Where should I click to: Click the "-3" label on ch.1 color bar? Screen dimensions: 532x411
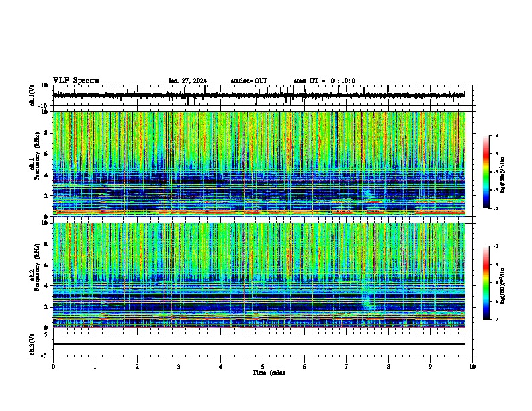point(496,136)
